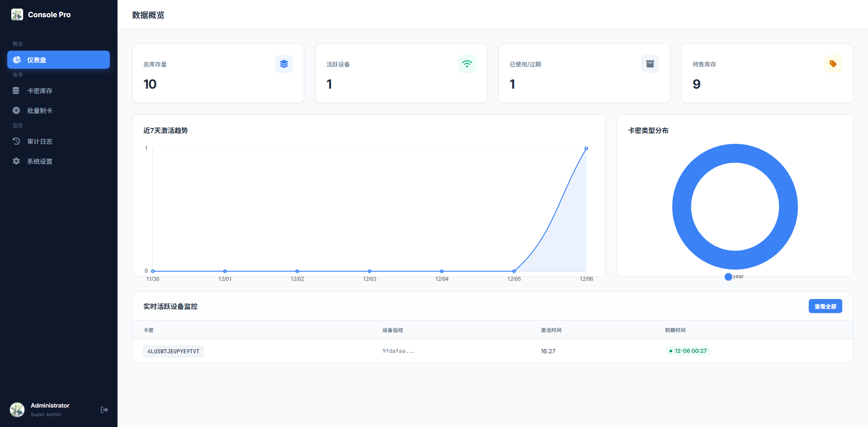Image resolution: width=868 pixels, height=427 pixels.
Task: Toggle the year legend in donut chart
Action: tap(734, 276)
